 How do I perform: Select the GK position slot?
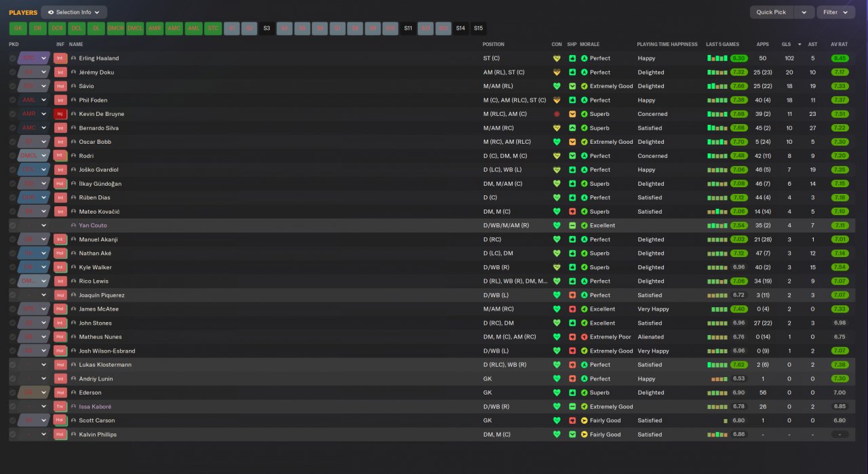(18, 28)
